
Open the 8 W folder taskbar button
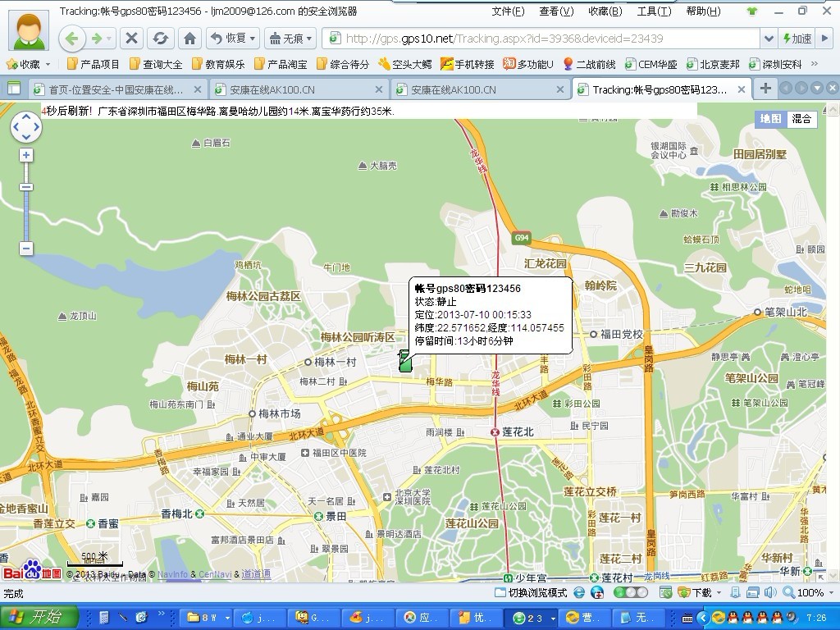tap(206, 618)
